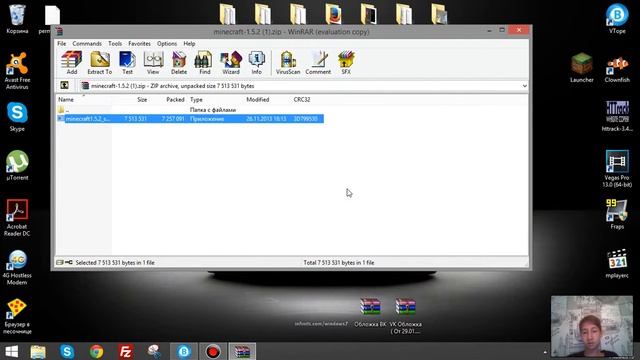Open the Help menu

pyautogui.click(x=189, y=43)
